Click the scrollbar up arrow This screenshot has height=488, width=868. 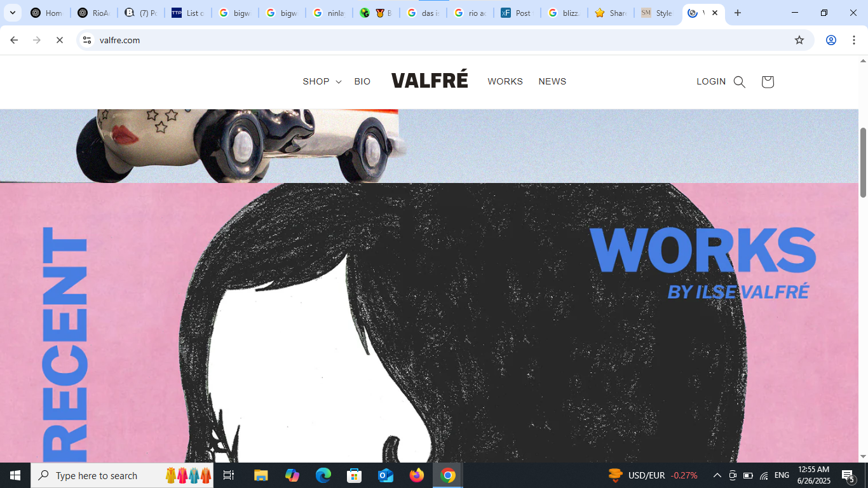pos(863,61)
